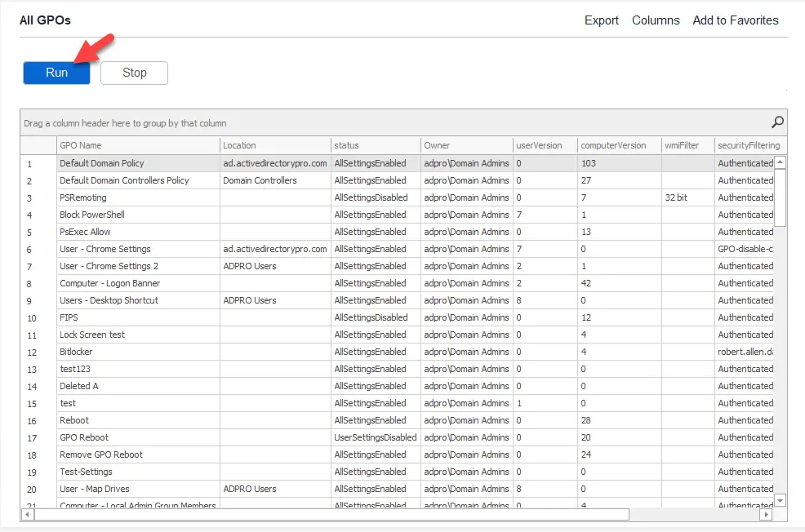Sort by the wmiFilter column header

(x=688, y=145)
